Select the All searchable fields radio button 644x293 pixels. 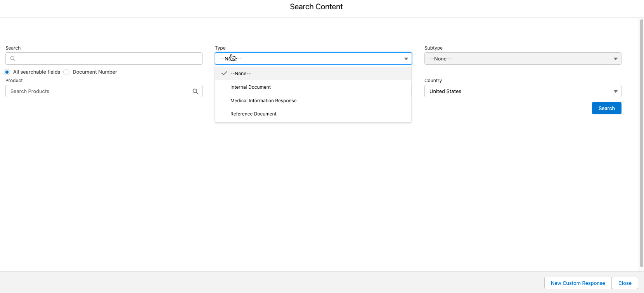[x=7, y=72]
